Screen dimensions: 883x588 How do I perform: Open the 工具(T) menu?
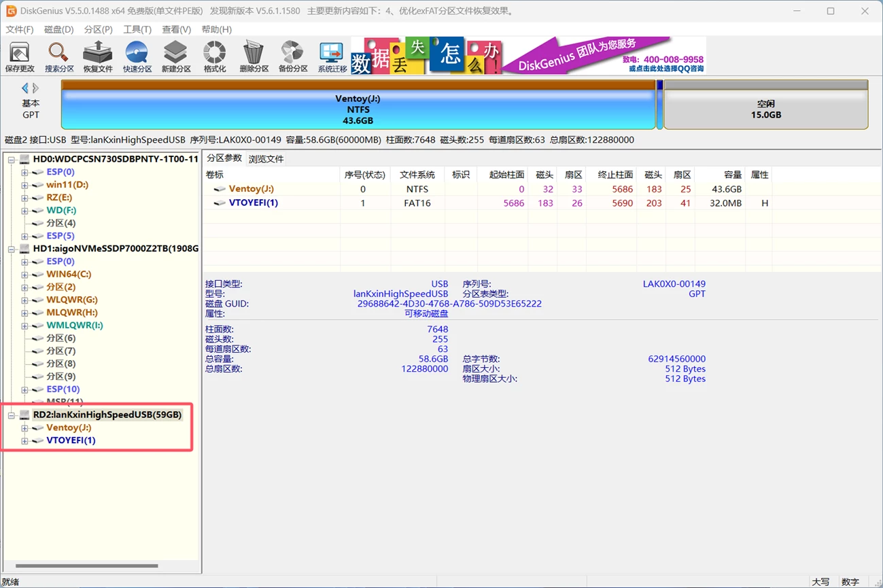tap(137, 29)
